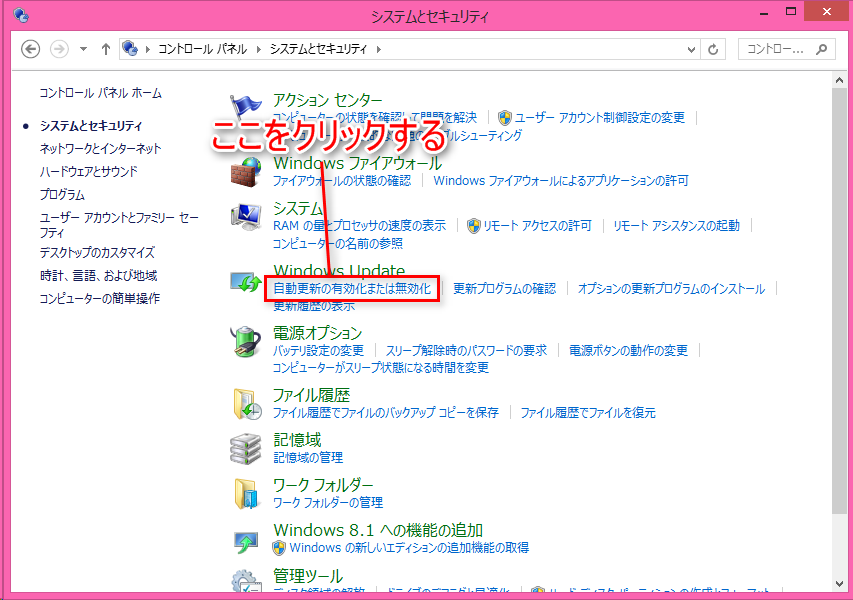Open ワーク フォルダーの管理 link
The height and width of the screenshot is (600, 853).
[328, 502]
